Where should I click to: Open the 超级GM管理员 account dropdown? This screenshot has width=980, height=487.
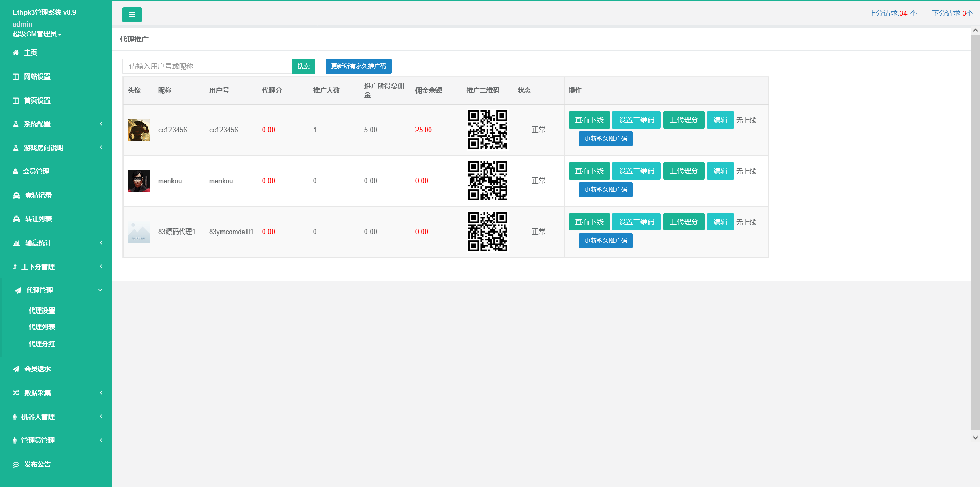[37, 34]
